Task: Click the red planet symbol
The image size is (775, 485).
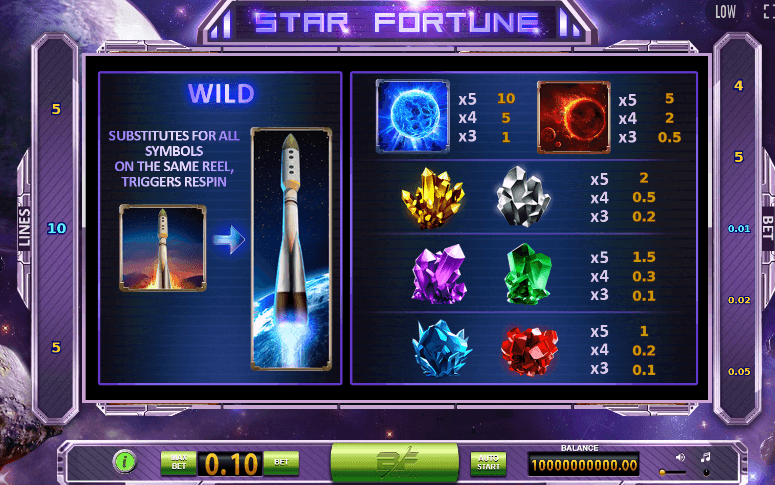Action: click(x=573, y=118)
